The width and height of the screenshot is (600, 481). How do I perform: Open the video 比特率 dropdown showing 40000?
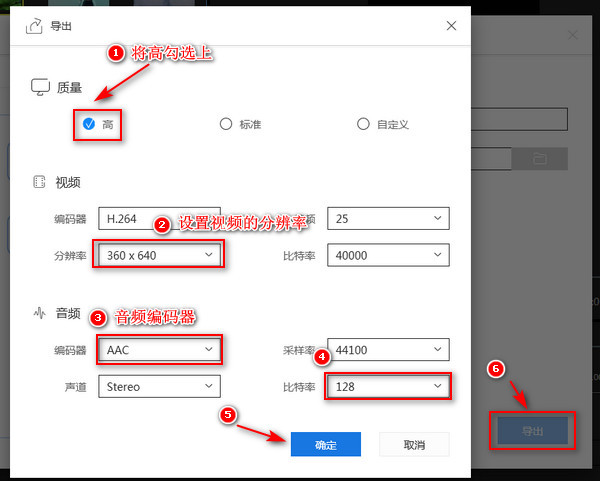click(x=388, y=255)
